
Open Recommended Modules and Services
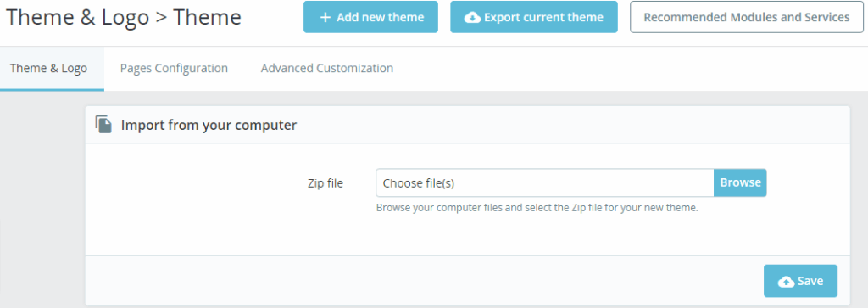point(747,17)
